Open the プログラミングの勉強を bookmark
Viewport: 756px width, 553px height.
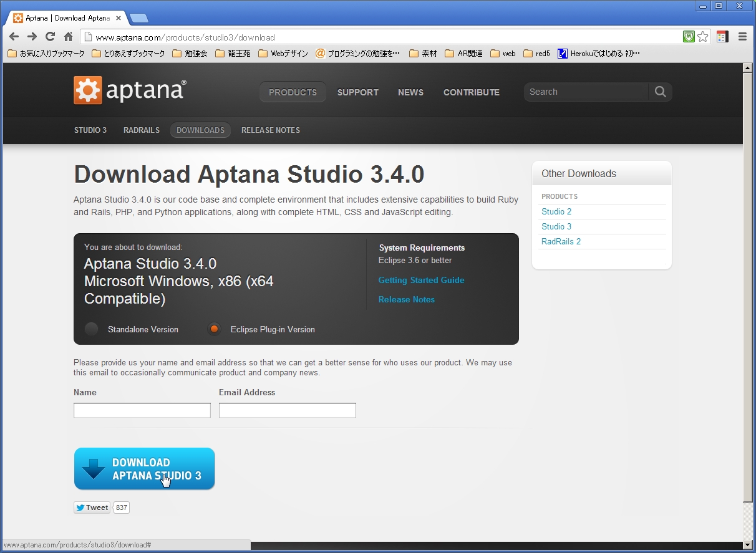tap(358, 54)
